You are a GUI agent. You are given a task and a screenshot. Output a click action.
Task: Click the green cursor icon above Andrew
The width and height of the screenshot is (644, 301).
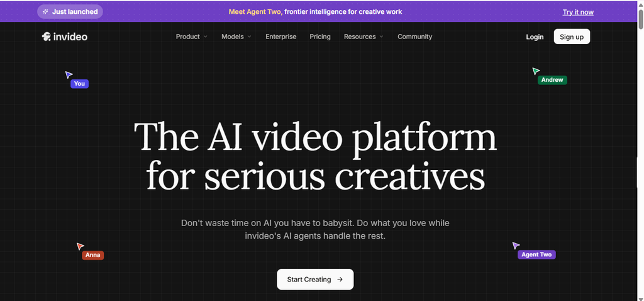click(x=536, y=71)
